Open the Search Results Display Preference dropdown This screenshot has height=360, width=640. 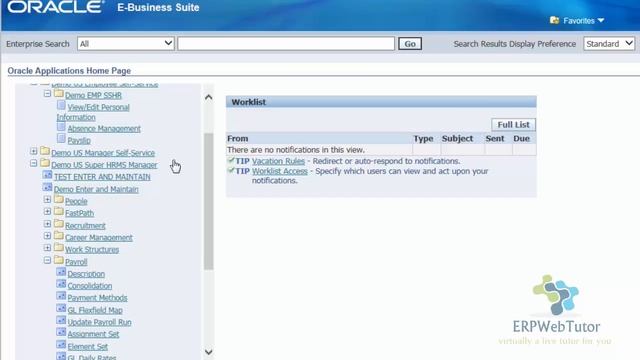(609, 44)
